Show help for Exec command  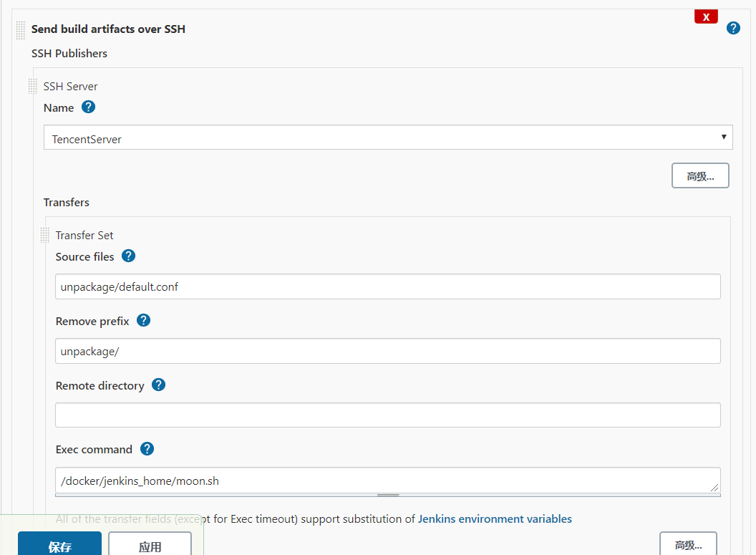point(147,448)
